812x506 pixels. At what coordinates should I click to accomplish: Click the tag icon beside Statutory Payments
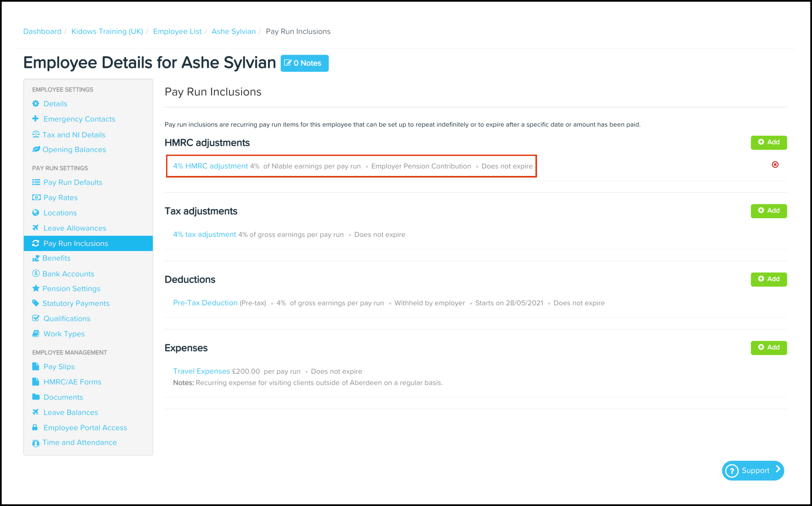coord(35,303)
